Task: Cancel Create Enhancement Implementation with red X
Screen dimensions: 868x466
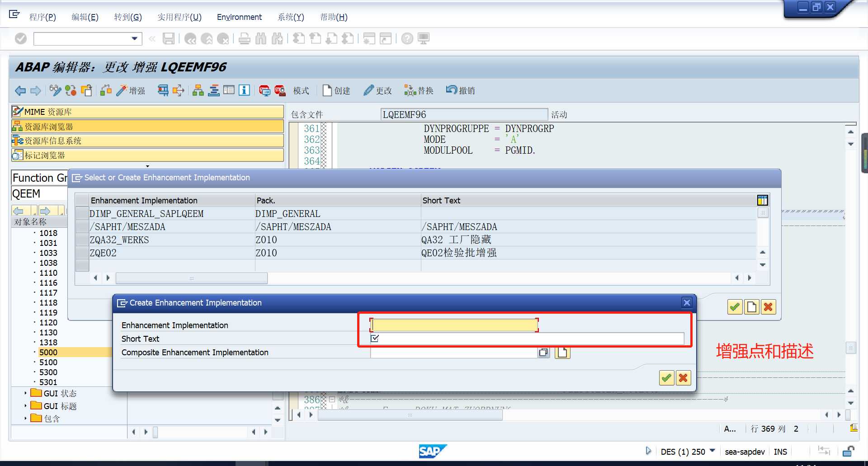Action: click(683, 378)
